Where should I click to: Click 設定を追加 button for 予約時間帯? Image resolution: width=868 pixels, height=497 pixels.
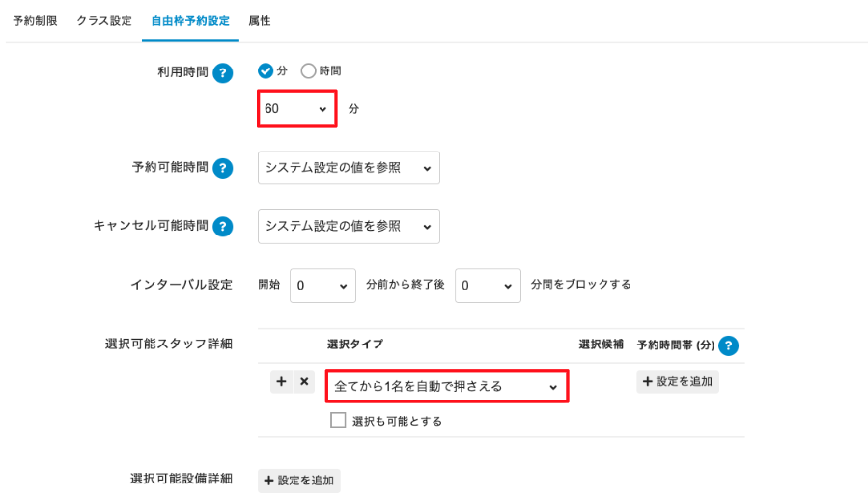pyautogui.click(x=678, y=381)
